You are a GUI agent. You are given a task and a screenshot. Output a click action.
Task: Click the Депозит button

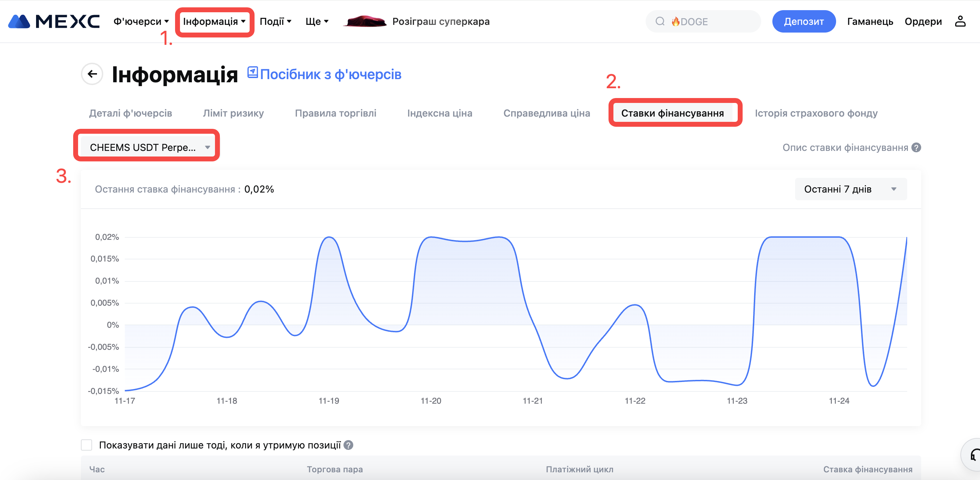coord(804,22)
